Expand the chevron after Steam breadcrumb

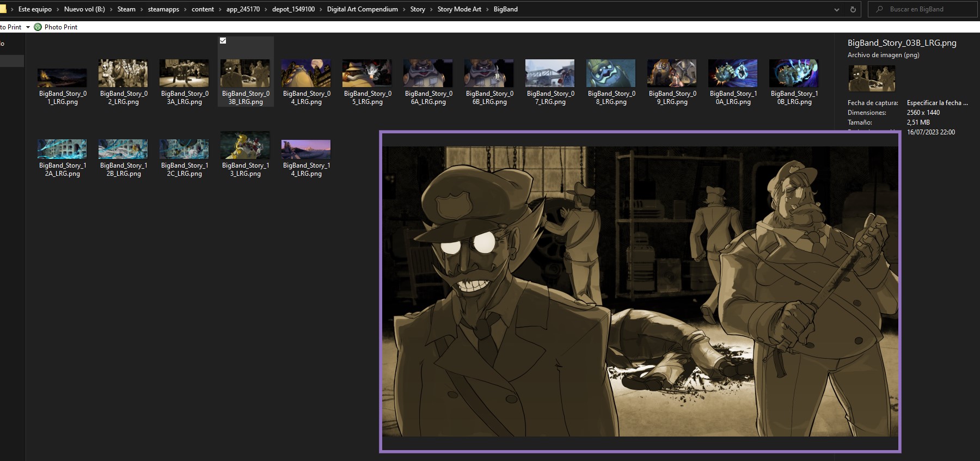[x=142, y=9]
